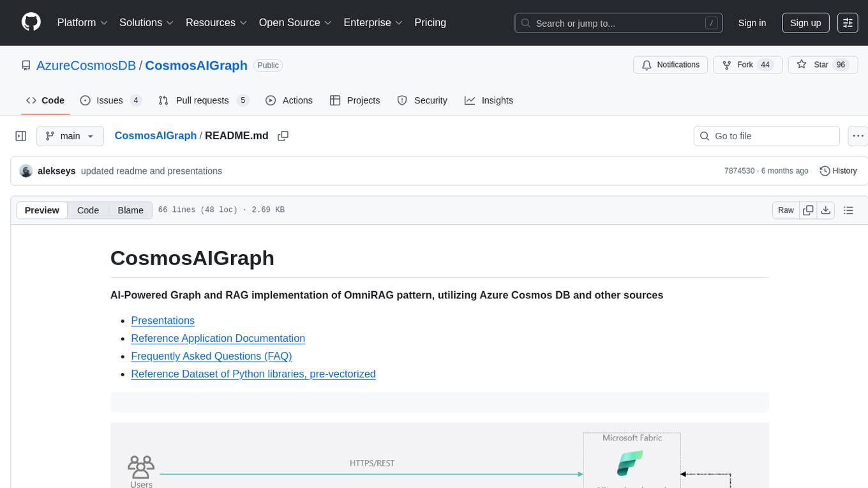The image size is (868, 488).
Task: Open the command palette icon in search bar
Action: [711, 23]
